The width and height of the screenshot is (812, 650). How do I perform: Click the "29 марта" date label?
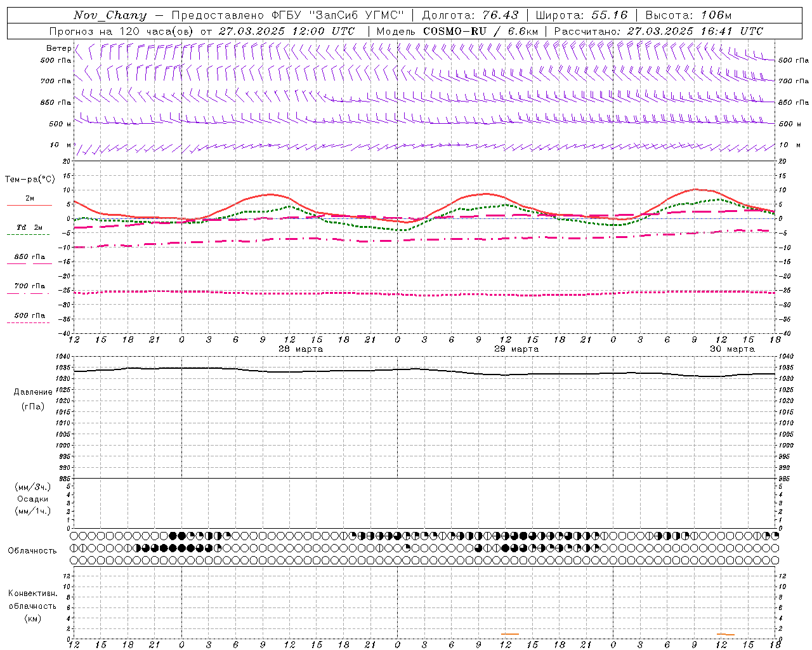[x=516, y=349]
